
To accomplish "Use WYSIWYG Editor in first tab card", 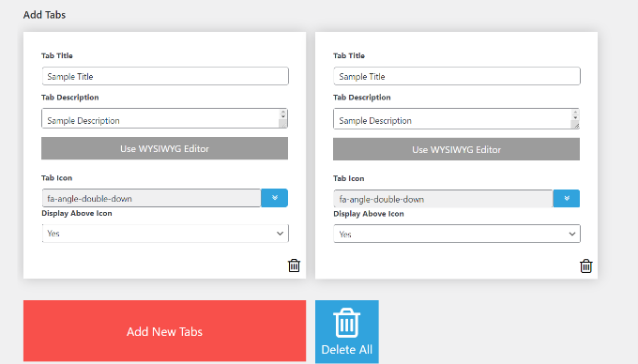I will (x=164, y=148).
